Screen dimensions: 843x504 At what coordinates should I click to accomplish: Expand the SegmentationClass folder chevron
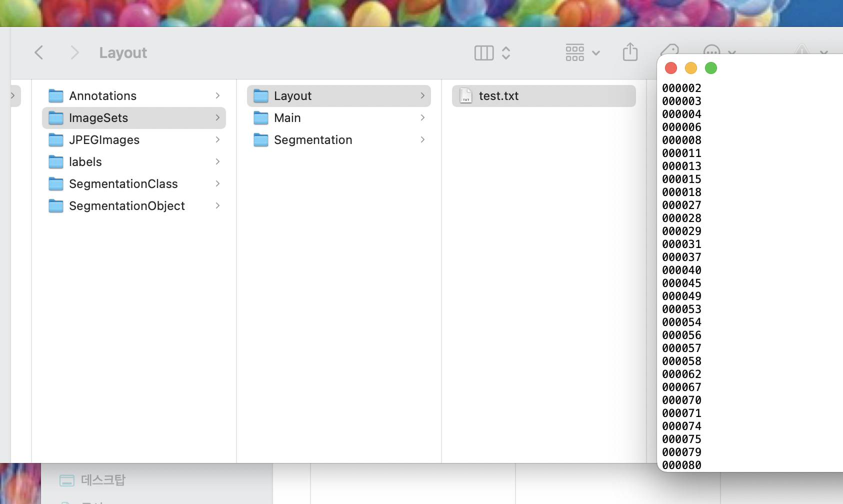pyautogui.click(x=217, y=183)
